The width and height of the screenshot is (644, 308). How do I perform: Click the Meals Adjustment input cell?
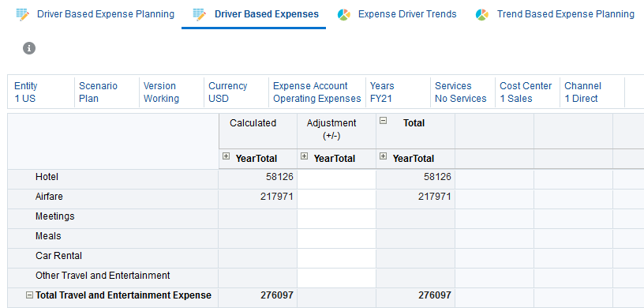tap(336, 238)
